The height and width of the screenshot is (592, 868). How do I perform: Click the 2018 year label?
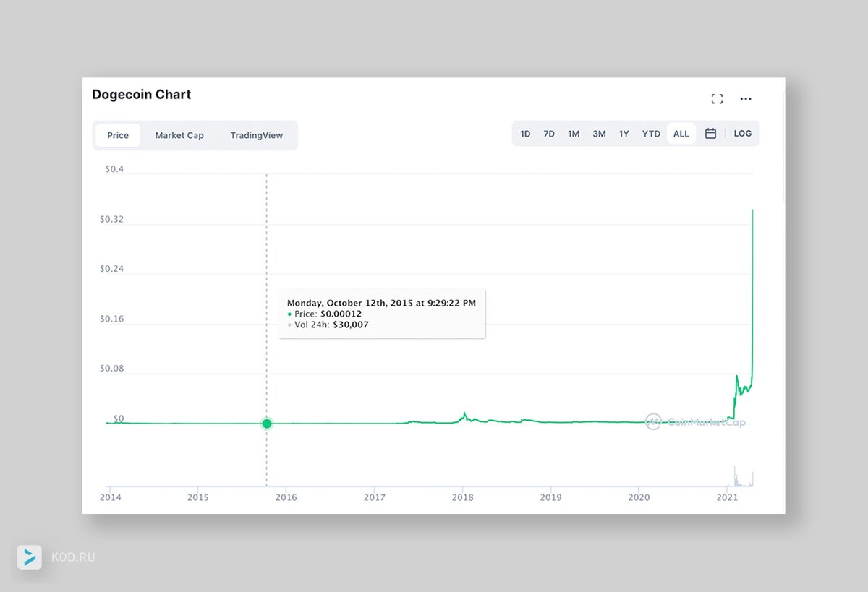[x=462, y=497]
